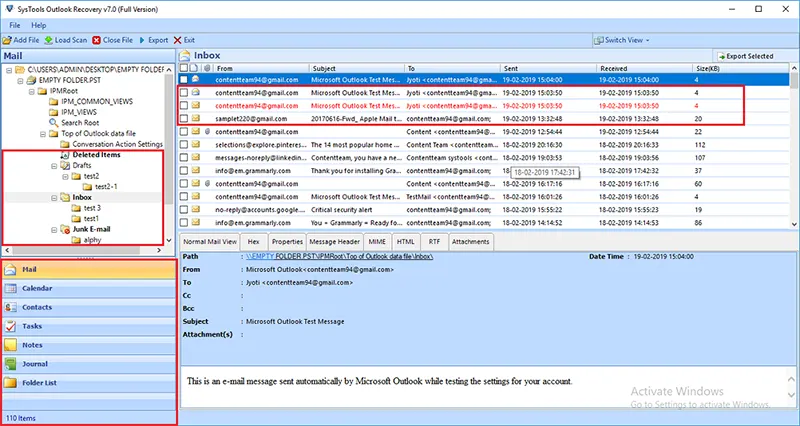Click the large Inbox header envelope icon

(185, 56)
